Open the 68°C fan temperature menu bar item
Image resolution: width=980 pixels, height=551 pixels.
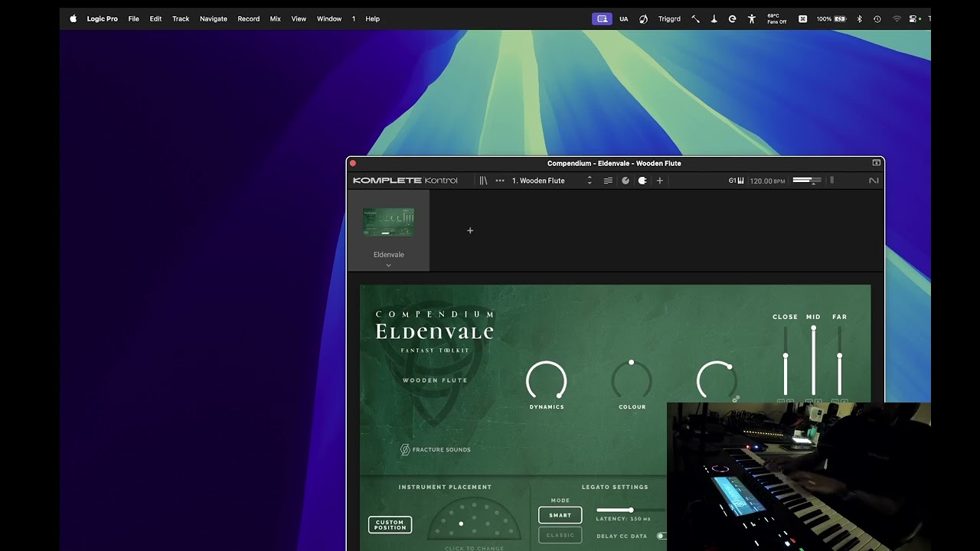tap(777, 18)
